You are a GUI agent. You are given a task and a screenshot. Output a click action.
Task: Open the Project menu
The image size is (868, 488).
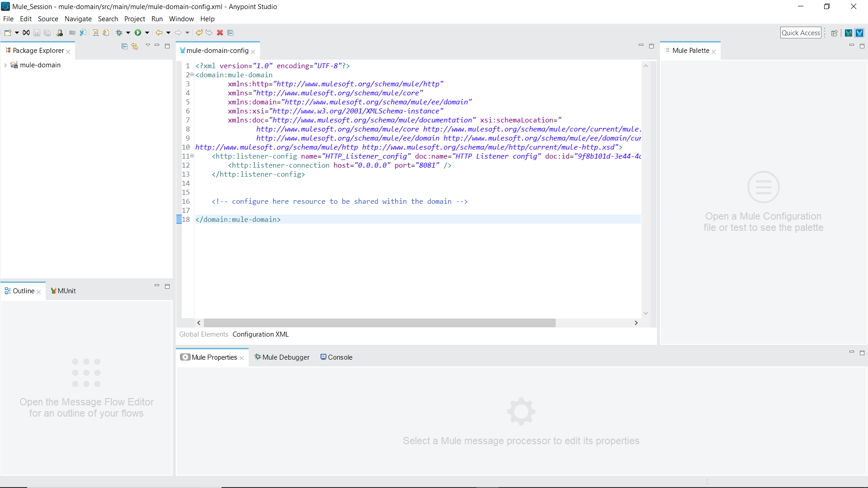(134, 19)
